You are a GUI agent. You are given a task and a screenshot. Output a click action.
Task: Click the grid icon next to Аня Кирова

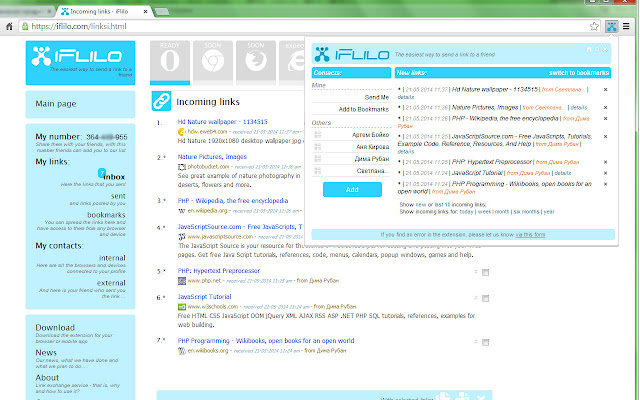[318, 147]
